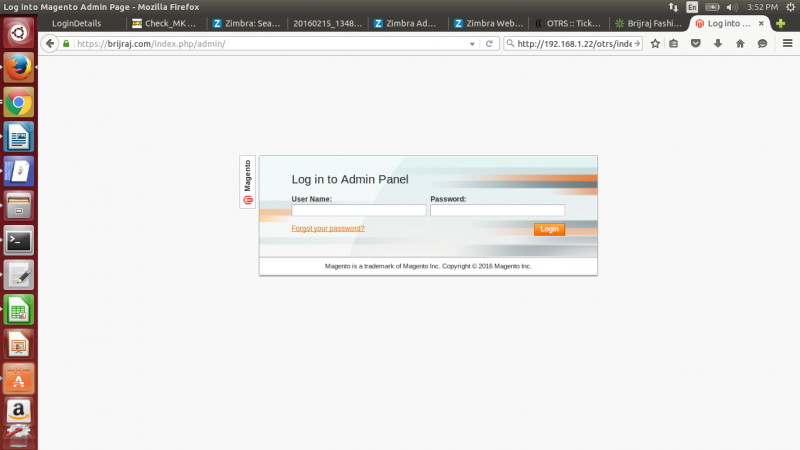Switch to the Zimbra Web... tab
800x450 pixels.
[x=488, y=23]
